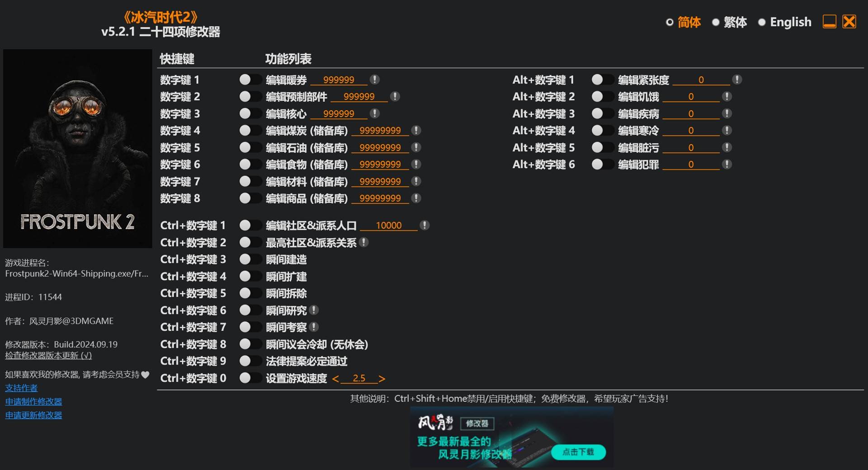Click info icon next to 编辑暖券

[374, 80]
